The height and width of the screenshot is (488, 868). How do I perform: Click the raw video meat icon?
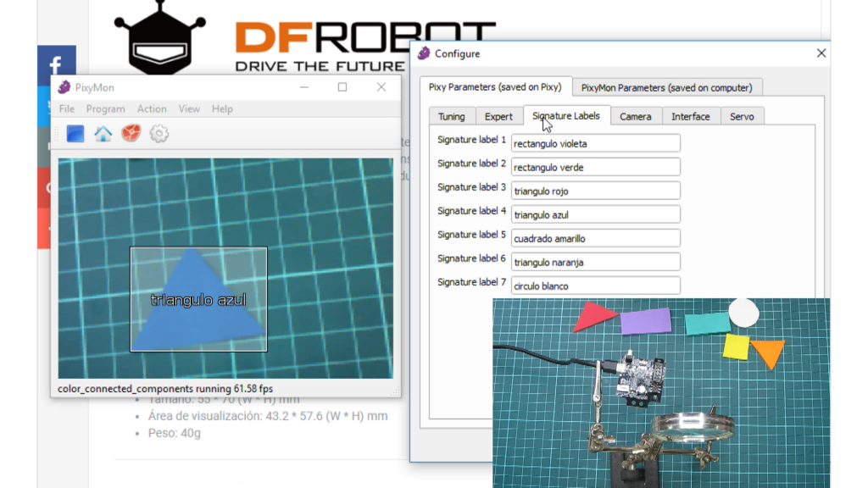(x=131, y=134)
